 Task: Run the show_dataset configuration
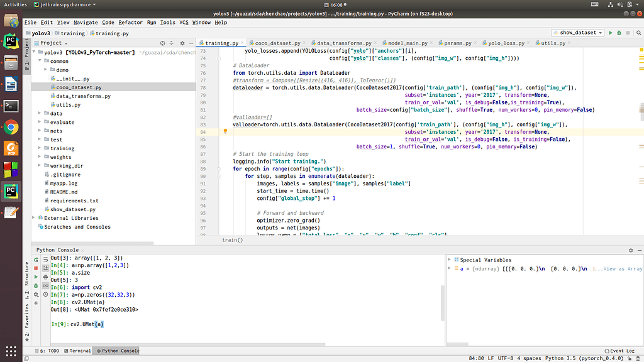pos(610,33)
